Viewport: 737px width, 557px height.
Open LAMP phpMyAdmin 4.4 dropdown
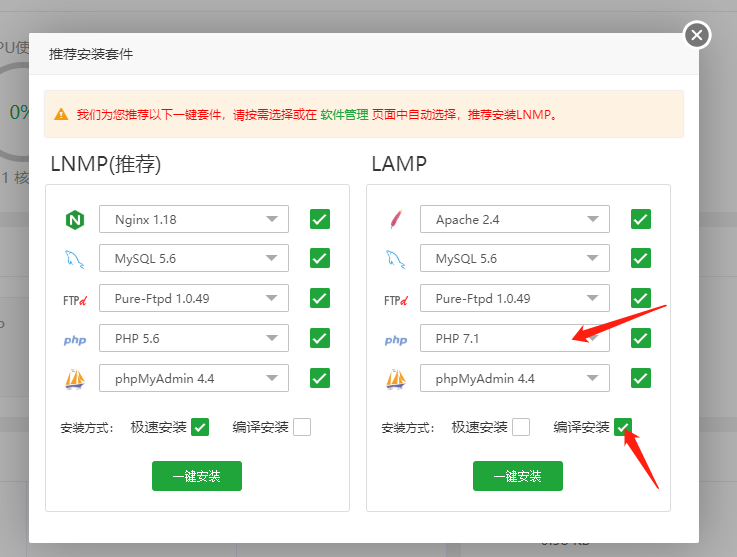click(x=515, y=378)
